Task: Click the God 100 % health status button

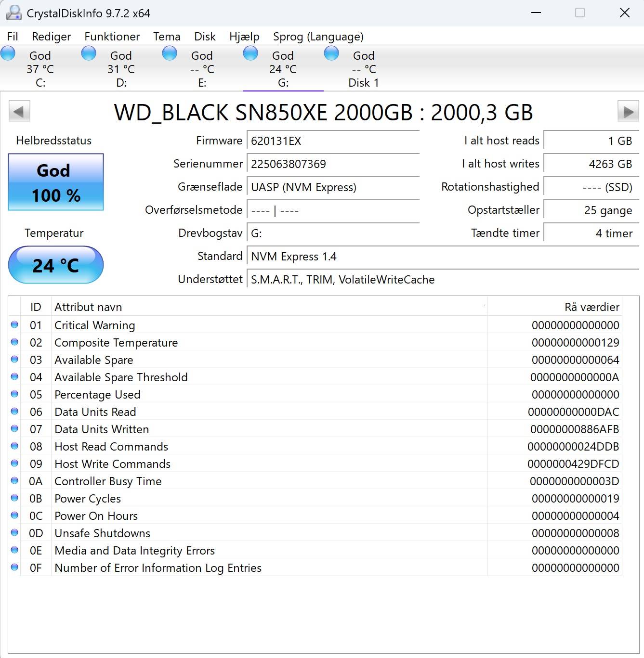Action: coord(56,182)
